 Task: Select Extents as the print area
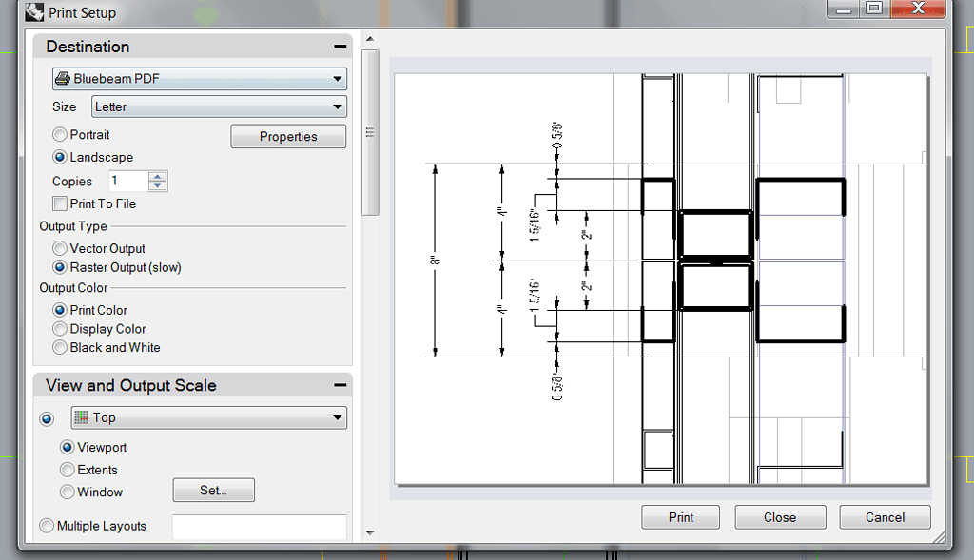pos(67,470)
